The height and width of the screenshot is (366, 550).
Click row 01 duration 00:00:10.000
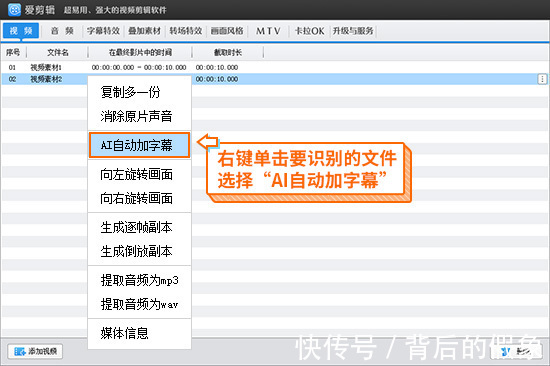click(217, 67)
